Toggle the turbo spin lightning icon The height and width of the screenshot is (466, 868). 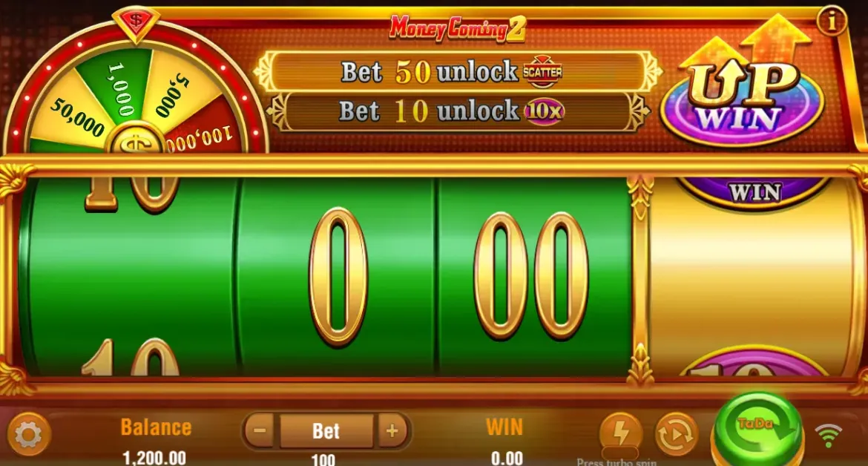(620, 433)
